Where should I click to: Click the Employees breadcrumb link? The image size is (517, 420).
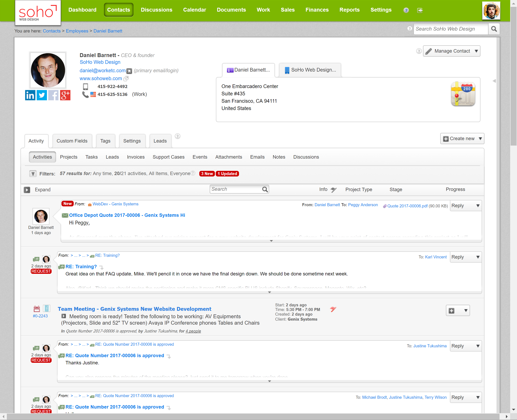click(x=77, y=31)
